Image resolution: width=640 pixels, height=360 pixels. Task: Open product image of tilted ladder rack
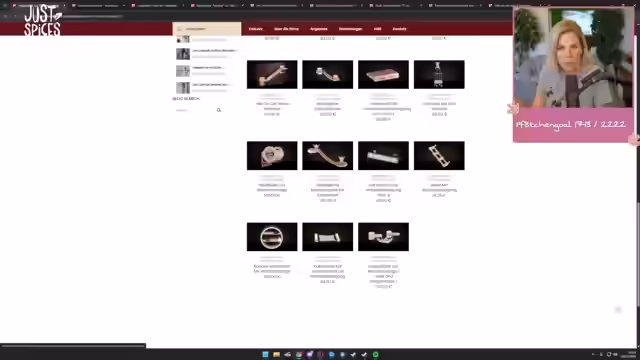click(439, 156)
